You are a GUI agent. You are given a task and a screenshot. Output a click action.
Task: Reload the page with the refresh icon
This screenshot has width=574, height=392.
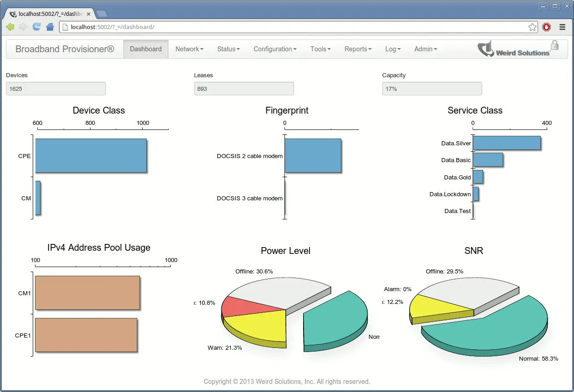(x=36, y=27)
